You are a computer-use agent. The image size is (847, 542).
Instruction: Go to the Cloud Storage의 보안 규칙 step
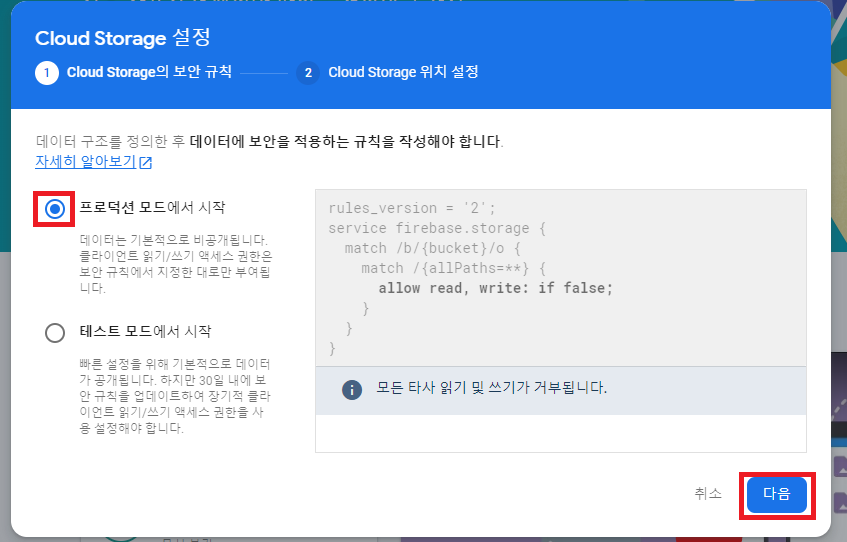click(x=149, y=72)
